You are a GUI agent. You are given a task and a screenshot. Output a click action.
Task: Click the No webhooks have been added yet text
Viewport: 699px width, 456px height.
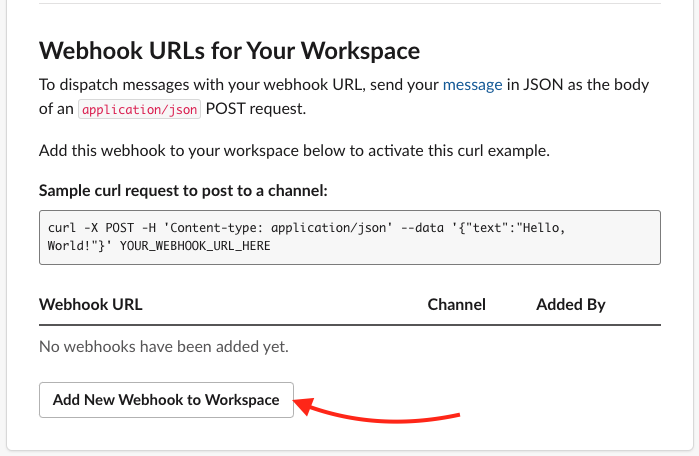164,346
